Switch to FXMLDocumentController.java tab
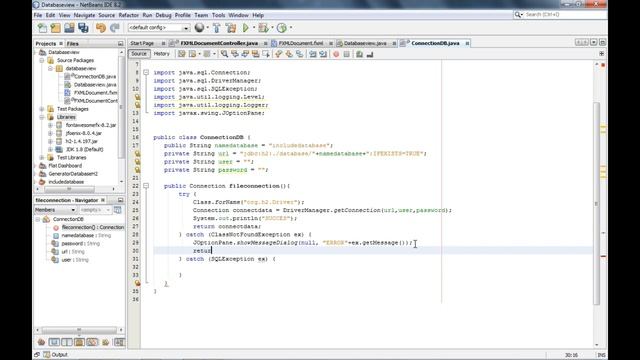The image size is (640, 360). [x=219, y=43]
